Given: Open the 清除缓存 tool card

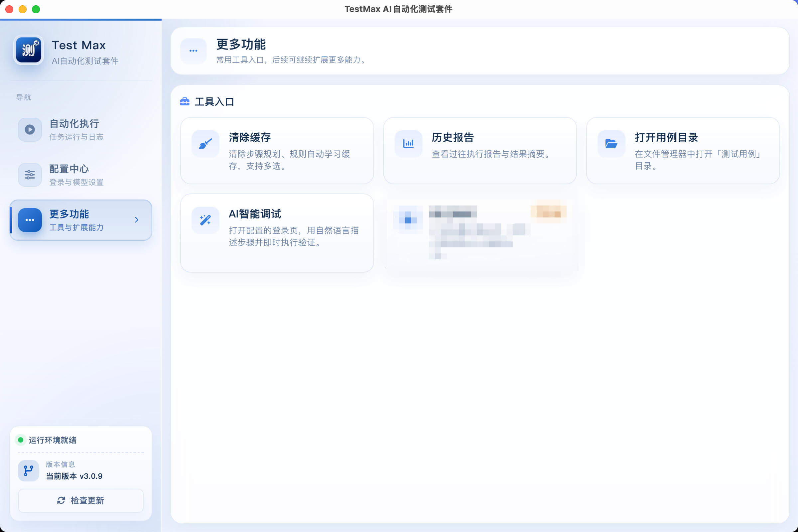Looking at the screenshot, I should click(277, 151).
